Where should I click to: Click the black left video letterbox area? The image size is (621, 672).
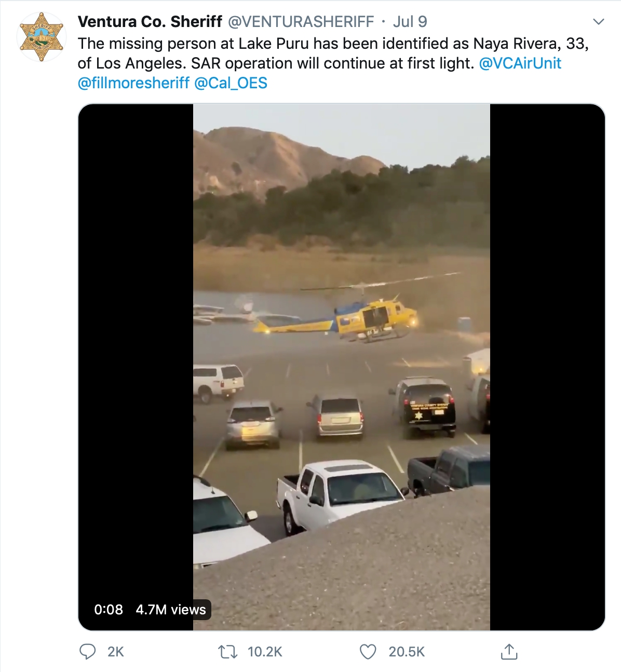(x=136, y=343)
